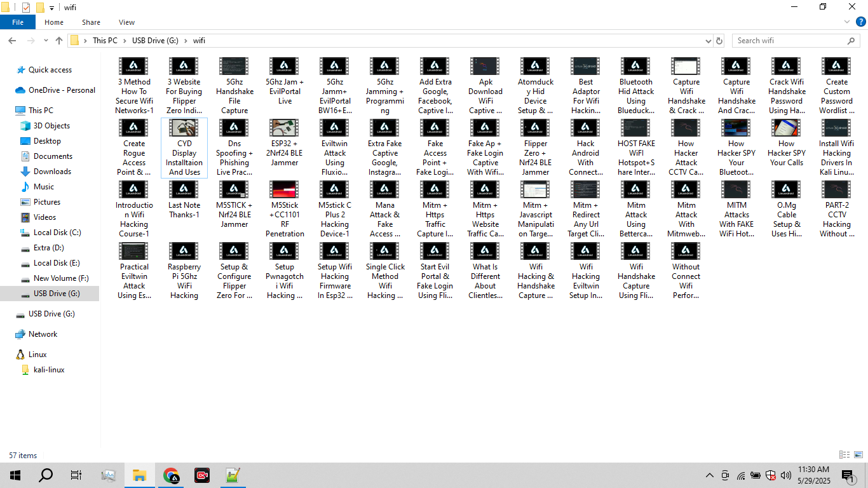This screenshot has height=488, width=868.
Task: Open Explorer Help question mark
Action: (x=861, y=22)
